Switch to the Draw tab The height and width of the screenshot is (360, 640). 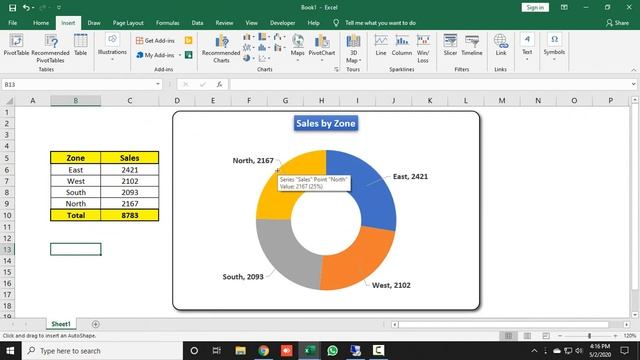tap(94, 23)
